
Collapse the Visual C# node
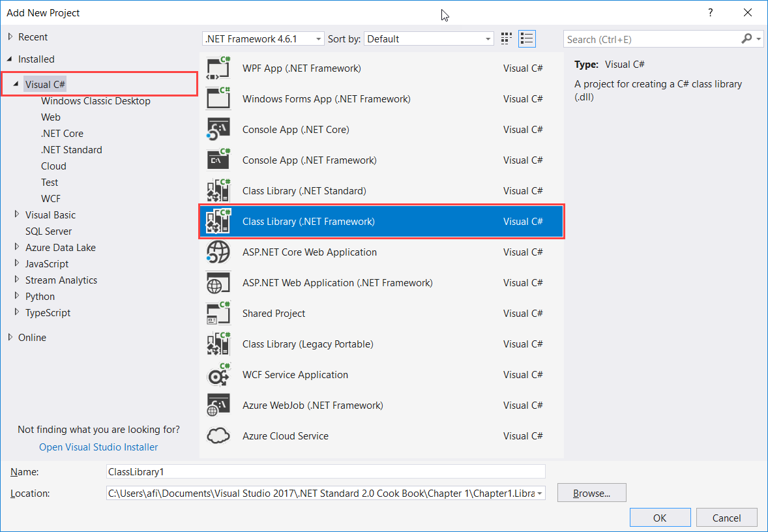click(17, 84)
